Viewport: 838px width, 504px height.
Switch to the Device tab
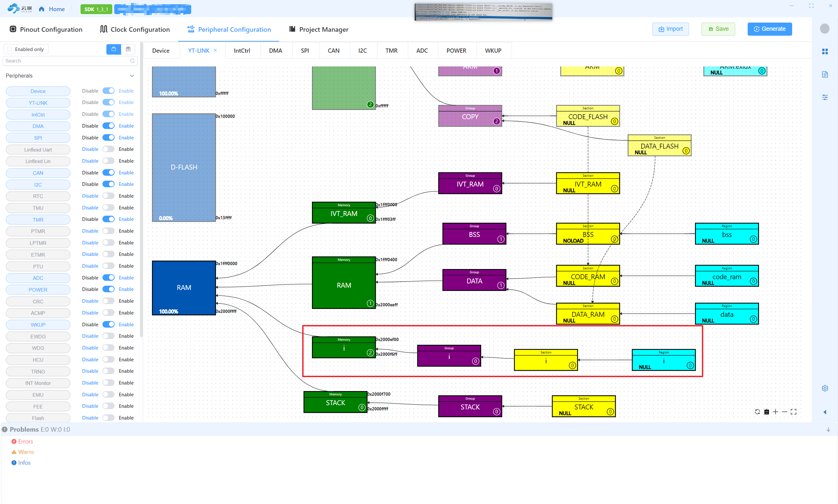pos(161,51)
